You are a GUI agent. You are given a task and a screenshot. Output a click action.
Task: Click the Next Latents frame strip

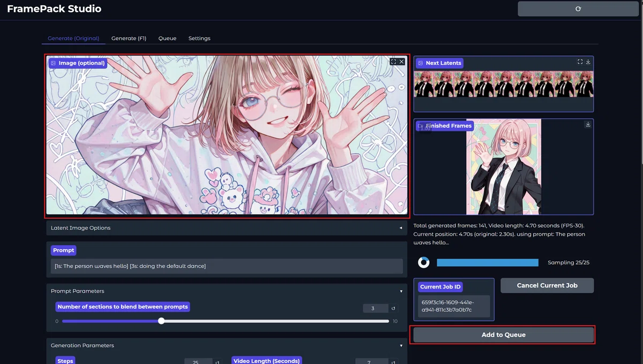click(x=504, y=84)
